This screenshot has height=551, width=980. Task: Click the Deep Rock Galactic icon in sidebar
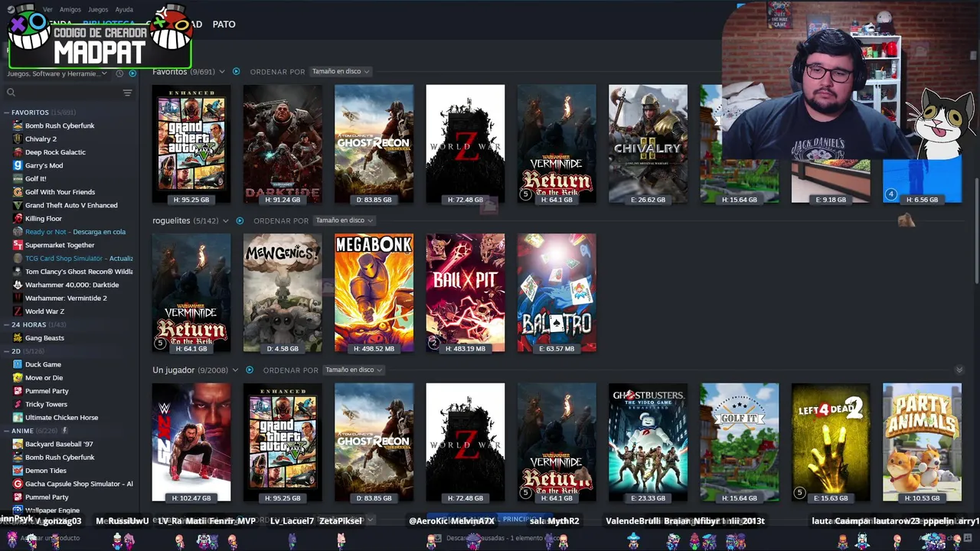tap(18, 152)
